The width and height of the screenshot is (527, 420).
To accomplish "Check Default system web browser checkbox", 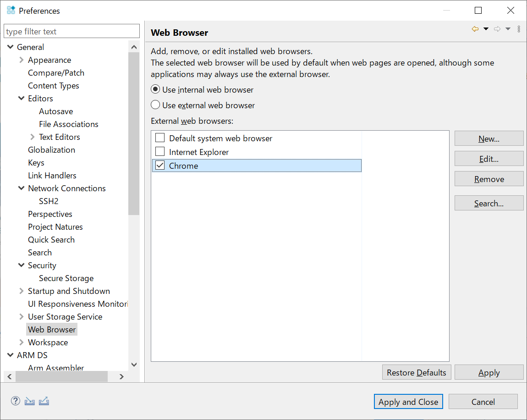I will (160, 138).
